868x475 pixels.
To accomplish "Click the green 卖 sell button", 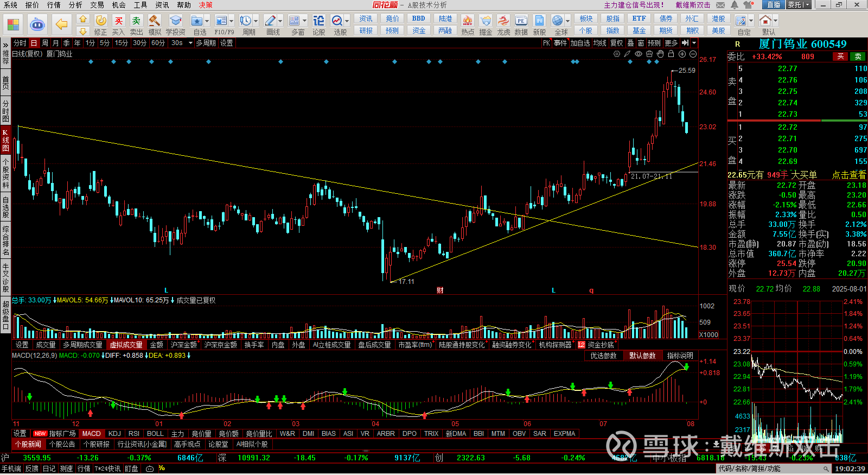I will click(858, 56).
